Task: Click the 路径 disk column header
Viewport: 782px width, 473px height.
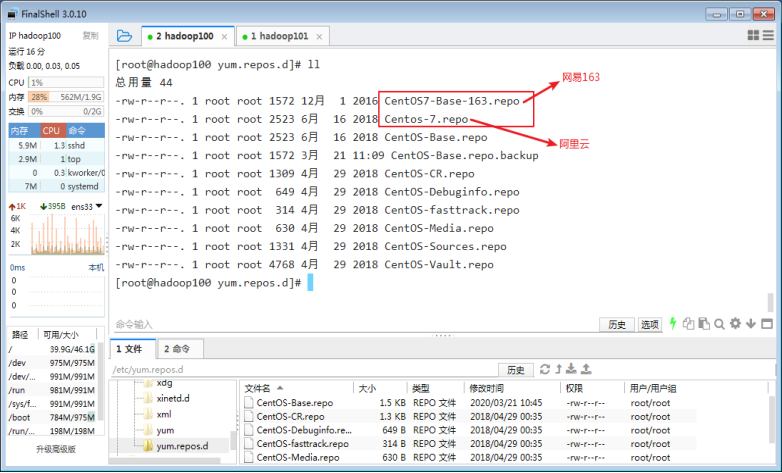Action: click(x=21, y=335)
